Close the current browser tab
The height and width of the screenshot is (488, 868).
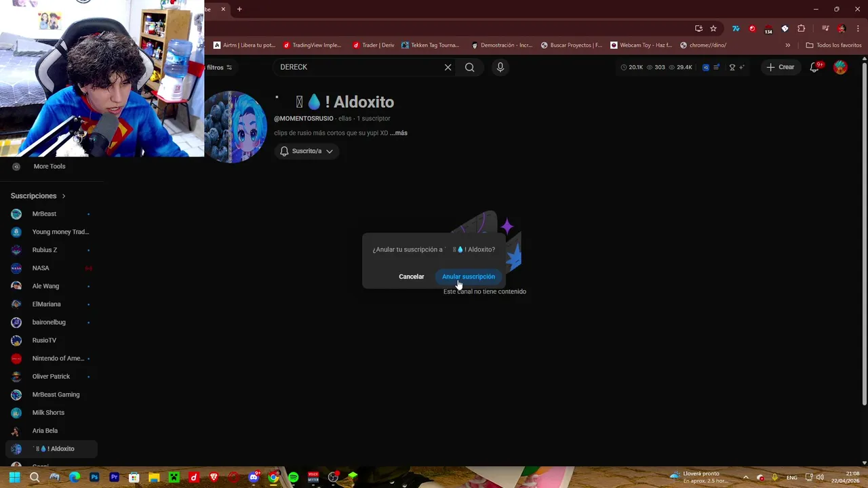[x=223, y=9]
